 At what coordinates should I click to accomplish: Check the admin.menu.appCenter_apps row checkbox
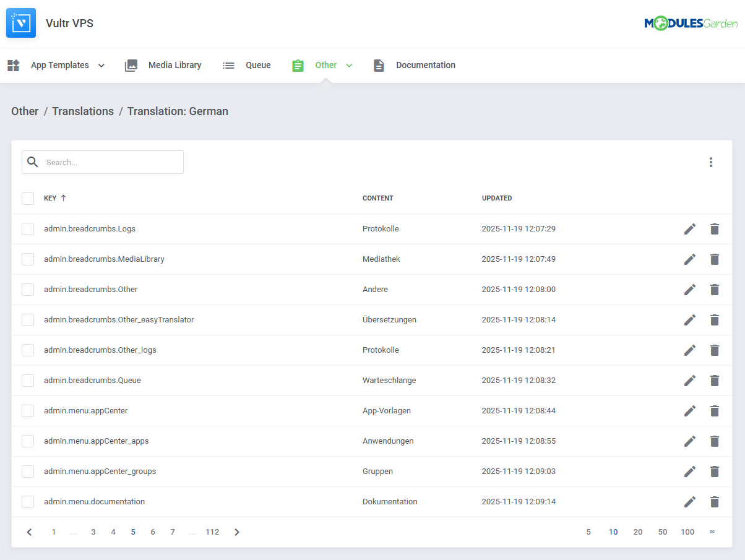click(x=28, y=441)
